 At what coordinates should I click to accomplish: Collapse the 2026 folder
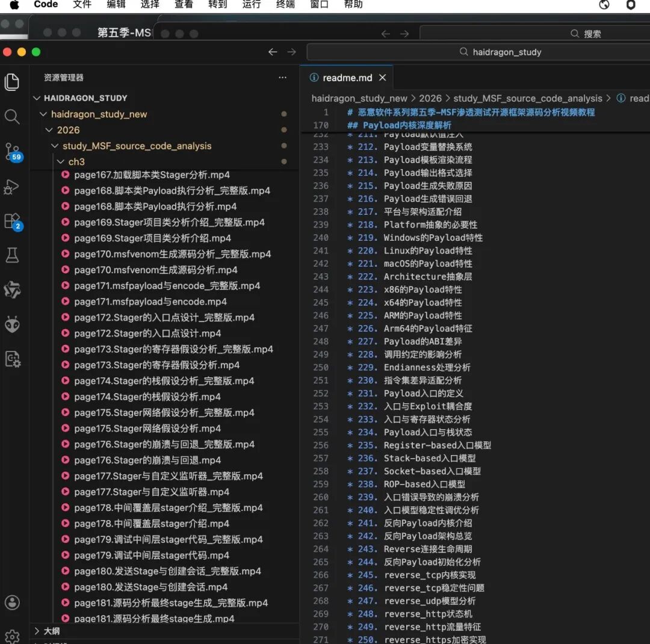tap(49, 130)
